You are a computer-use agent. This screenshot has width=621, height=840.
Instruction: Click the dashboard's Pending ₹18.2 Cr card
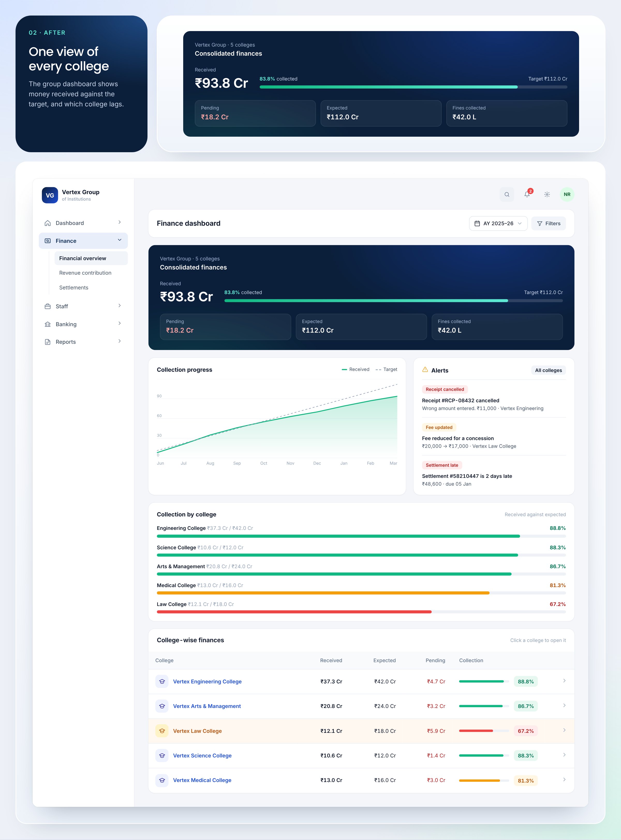225,327
